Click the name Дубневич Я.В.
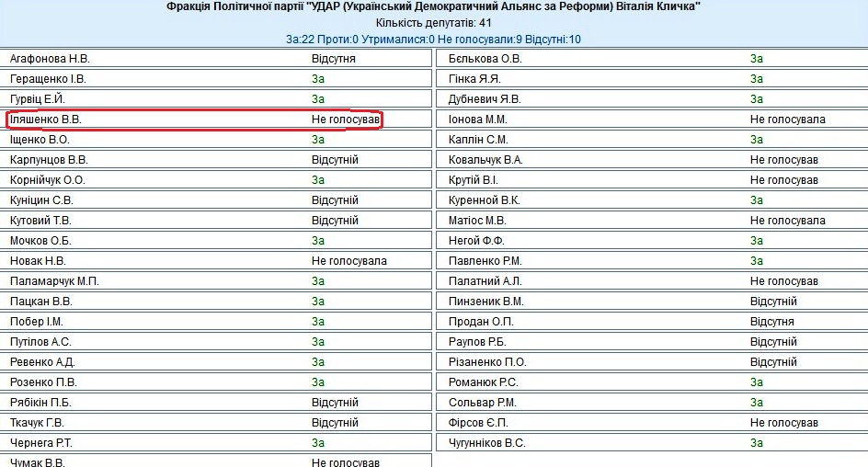Image resolution: width=868 pixels, height=467 pixels. tap(485, 99)
